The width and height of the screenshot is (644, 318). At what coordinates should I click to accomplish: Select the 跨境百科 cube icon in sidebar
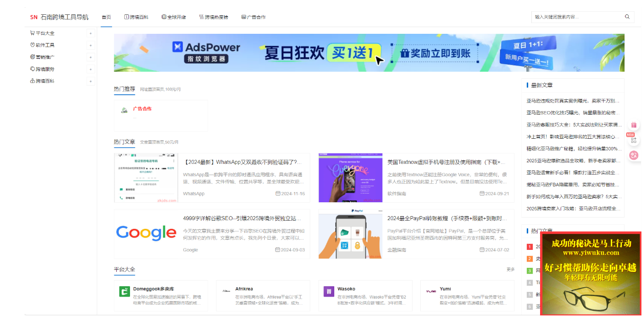pyautogui.click(x=32, y=80)
